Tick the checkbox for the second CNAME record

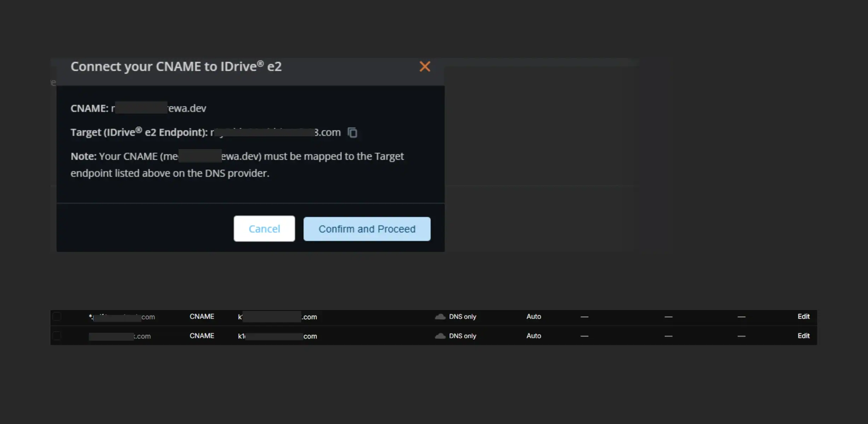pyautogui.click(x=57, y=336)
